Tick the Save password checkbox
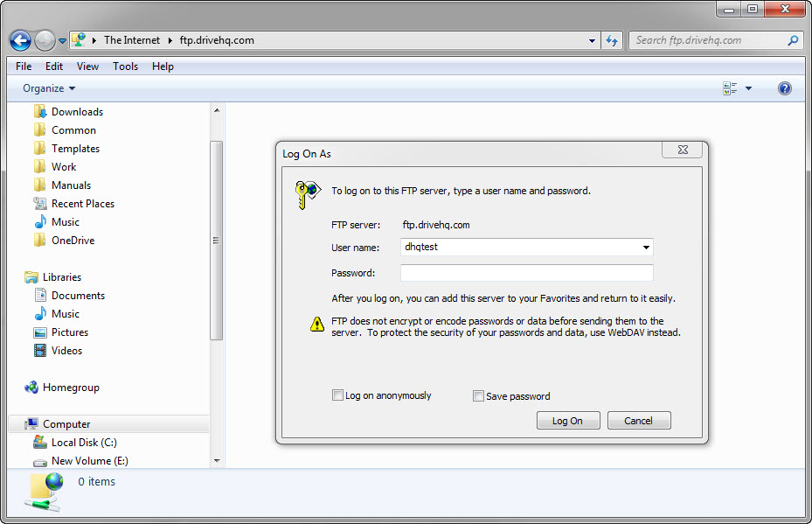This screenshot has width=812, height=524. (x=478, y=395)
